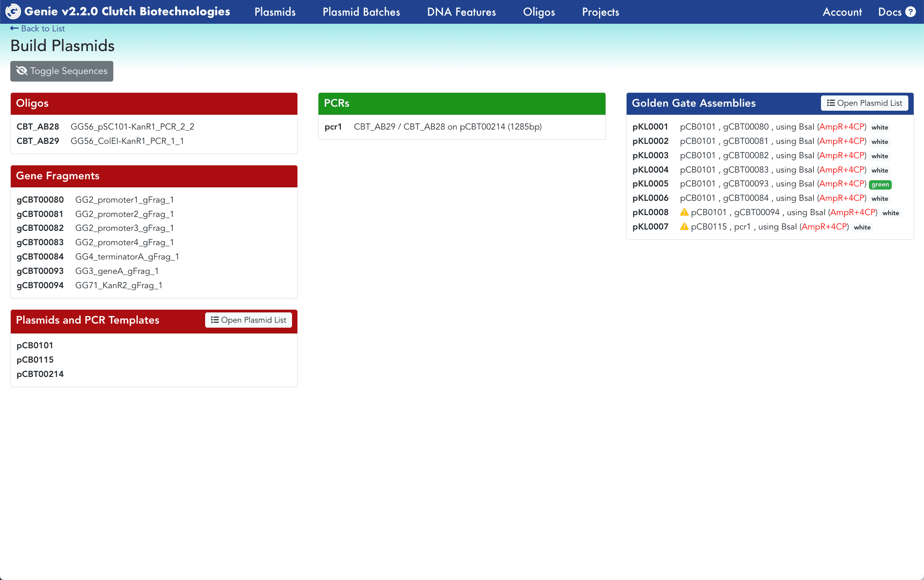Click the red AmpR+4CP text on pKL0003
The image size is (924, 580).
click(842, 155)
